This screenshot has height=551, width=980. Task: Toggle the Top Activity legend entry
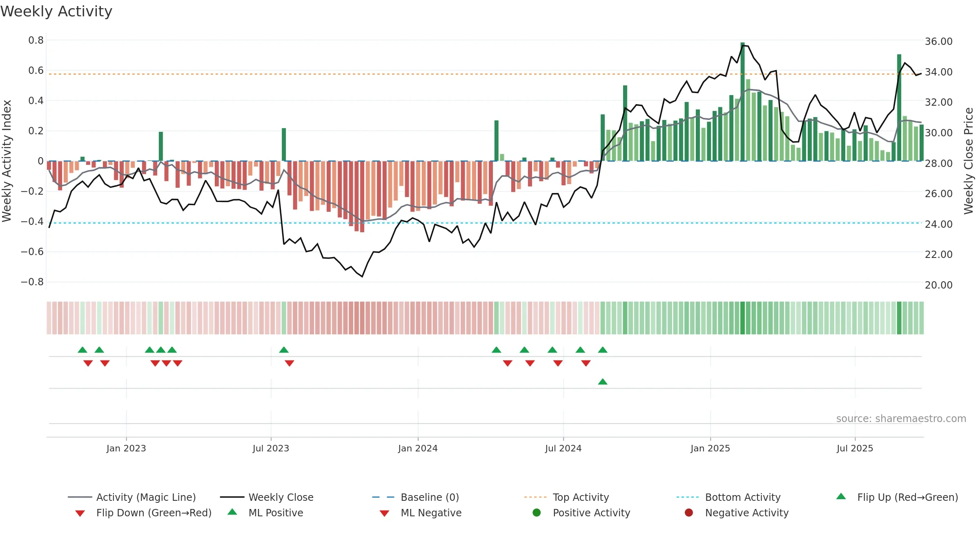click(567, 497)
